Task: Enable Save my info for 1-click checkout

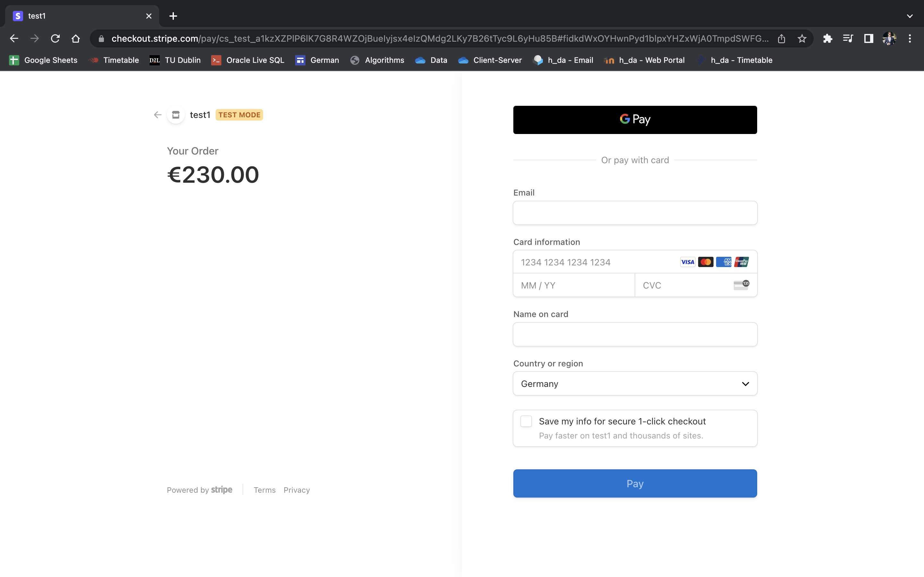Action: tap(526, 421)
